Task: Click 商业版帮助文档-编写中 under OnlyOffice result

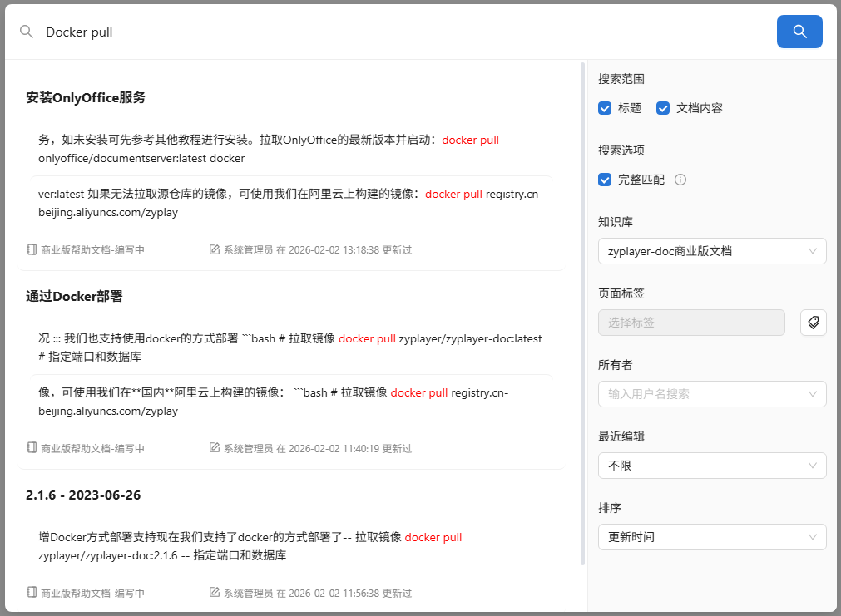Action: [93, 250]
